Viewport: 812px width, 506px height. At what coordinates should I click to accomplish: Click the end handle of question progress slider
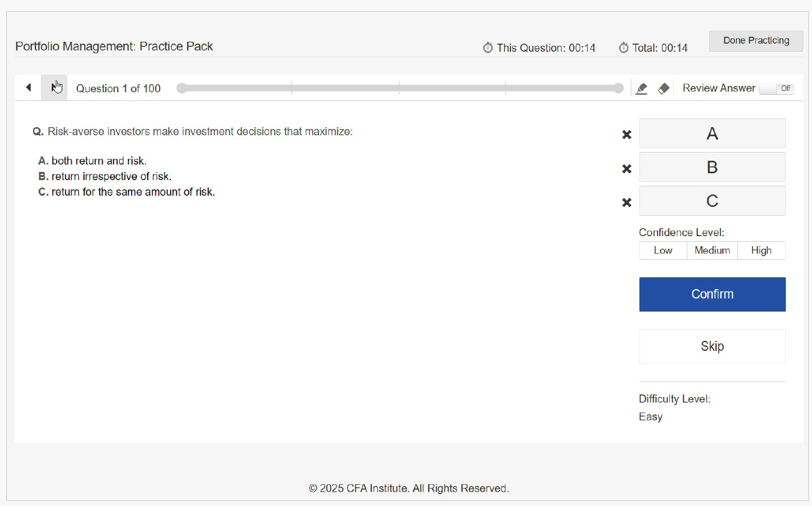618,88
